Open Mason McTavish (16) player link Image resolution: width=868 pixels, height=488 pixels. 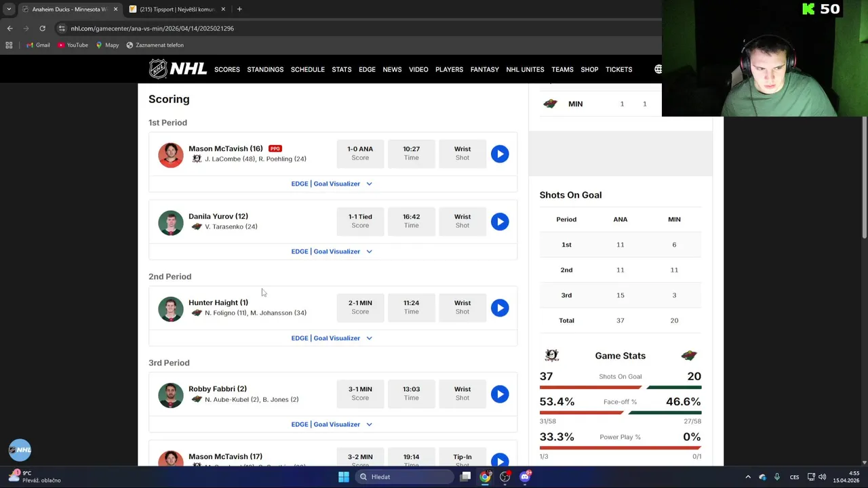[225, 148]
